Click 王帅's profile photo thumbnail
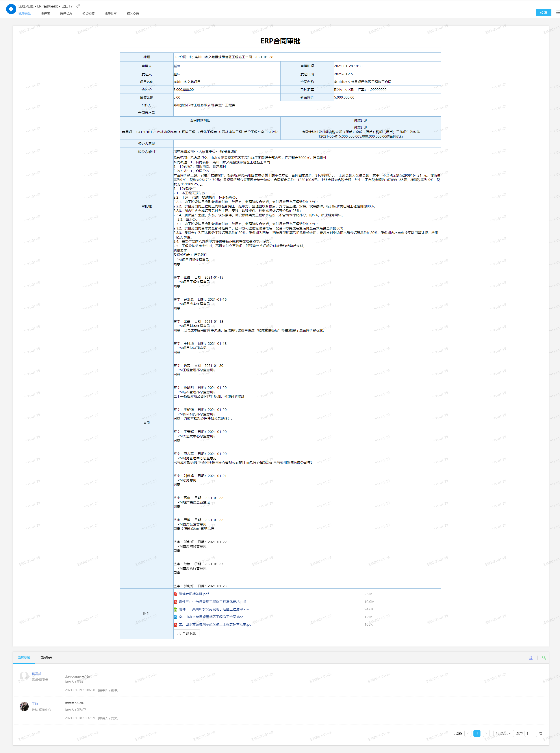This screenshot has height=753, width=560. click(x=24, y=706)
